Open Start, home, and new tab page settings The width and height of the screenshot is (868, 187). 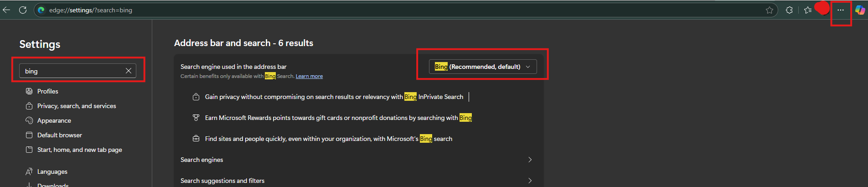click(79, 150)
